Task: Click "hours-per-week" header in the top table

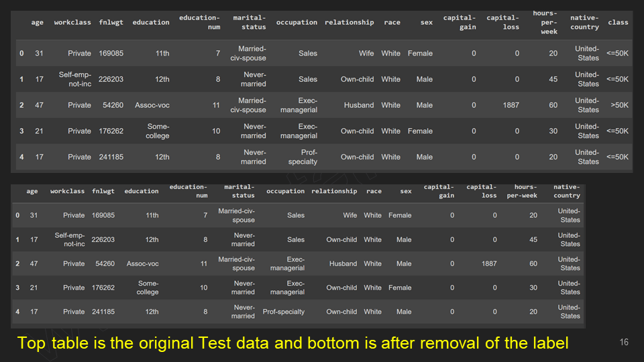Action: click(x=545, y=22)
